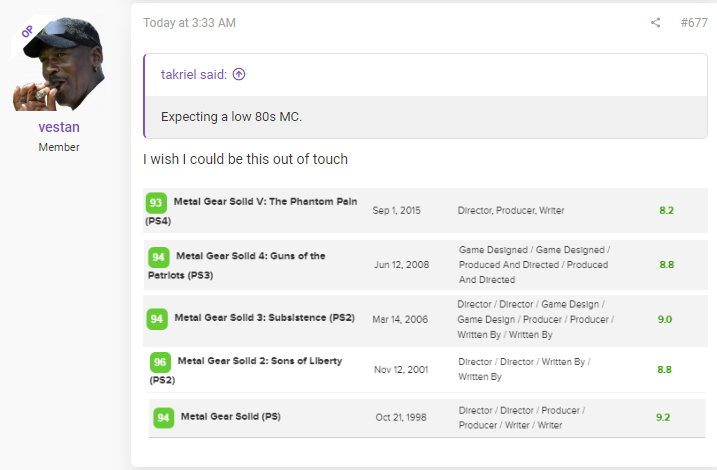Open Metal Gear Solid 3: Subsistence title
Image resolution: width=717 pixels, height=470 pixels.
coord(264,318)
